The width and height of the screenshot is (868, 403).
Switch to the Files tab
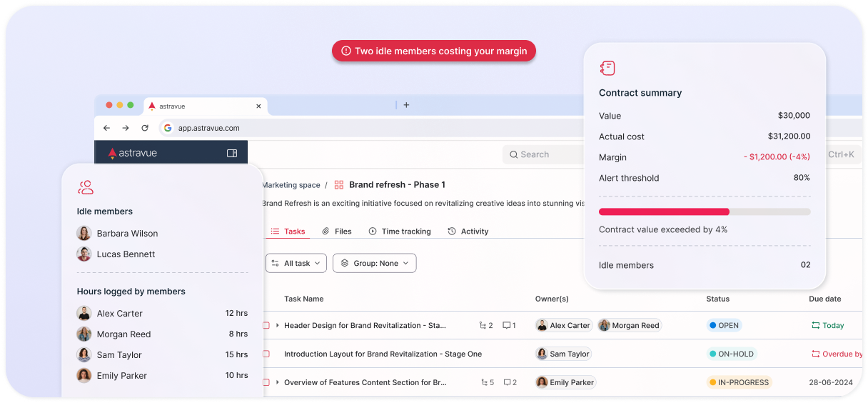(x=337, y=232)
